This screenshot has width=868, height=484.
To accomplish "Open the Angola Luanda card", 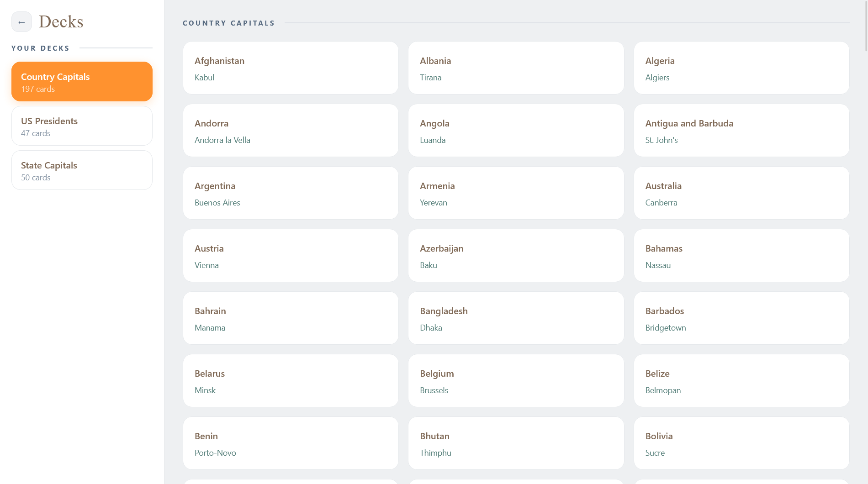I will [x=516, y=131].
